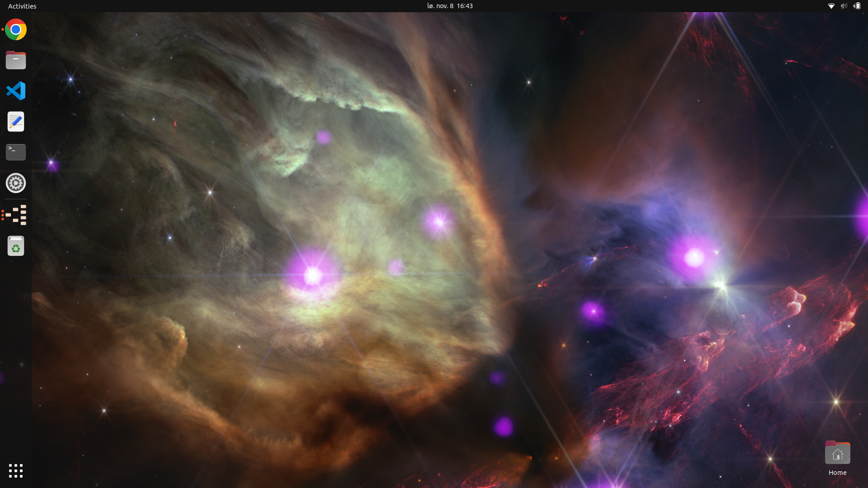Open the Text Editor app
The width and height of the screenshot is (868, 488).
(16, 122)
